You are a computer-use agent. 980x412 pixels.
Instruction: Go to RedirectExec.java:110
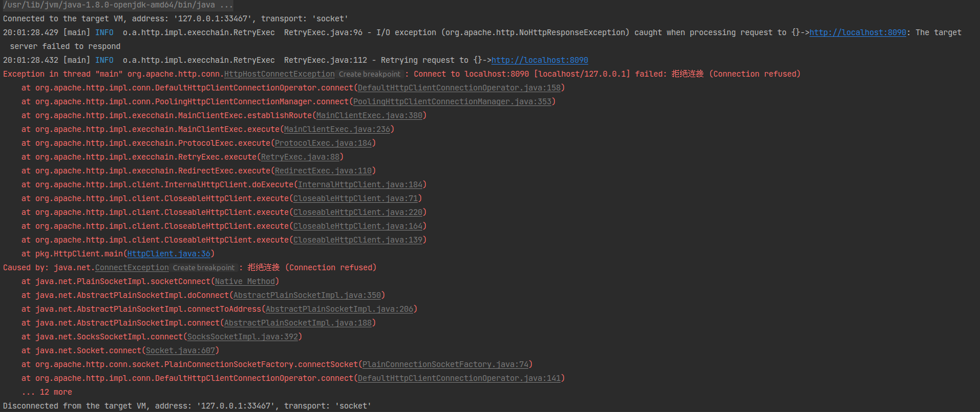[x=323, y=171]
